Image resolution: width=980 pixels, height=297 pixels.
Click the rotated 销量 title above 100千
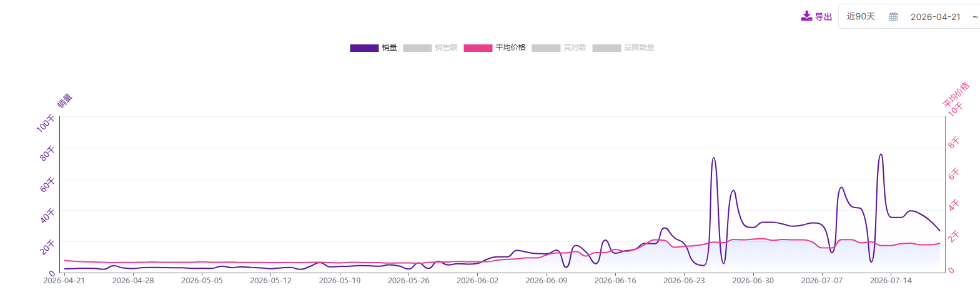[65, 101]
